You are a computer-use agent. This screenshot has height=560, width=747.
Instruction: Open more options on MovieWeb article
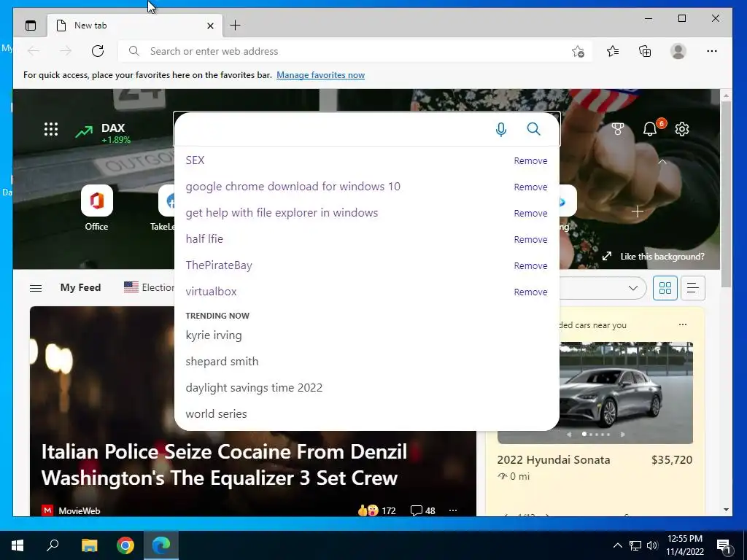[x=452, y=510]
